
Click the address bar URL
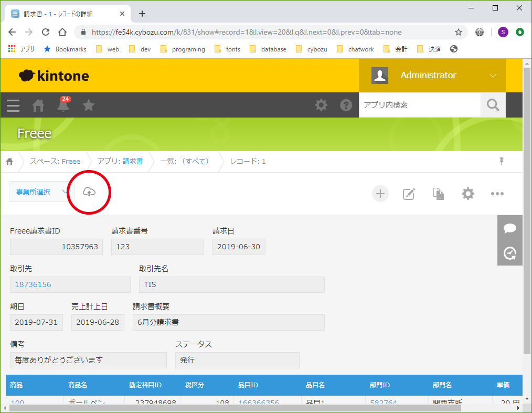click(247, 32)
